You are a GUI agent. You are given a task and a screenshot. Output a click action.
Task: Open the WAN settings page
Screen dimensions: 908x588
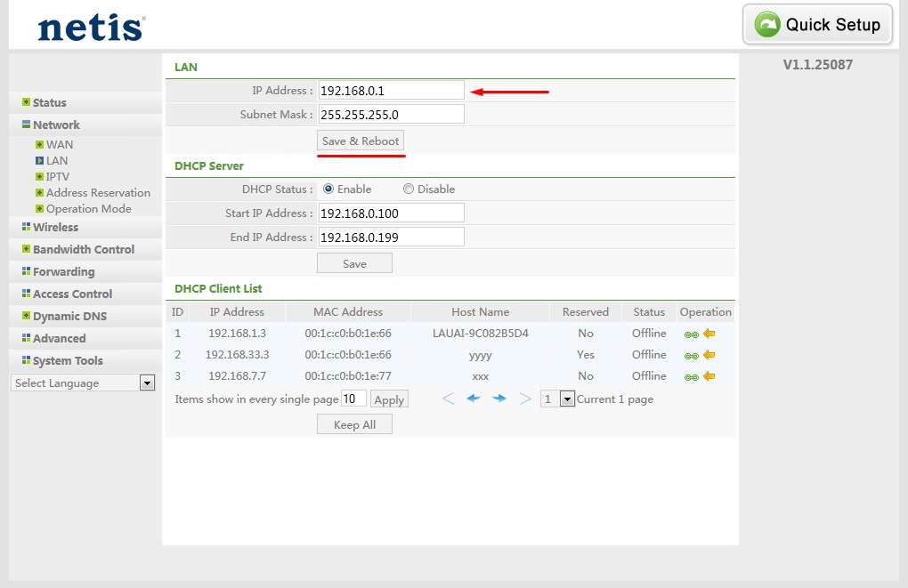coord(60,145)
